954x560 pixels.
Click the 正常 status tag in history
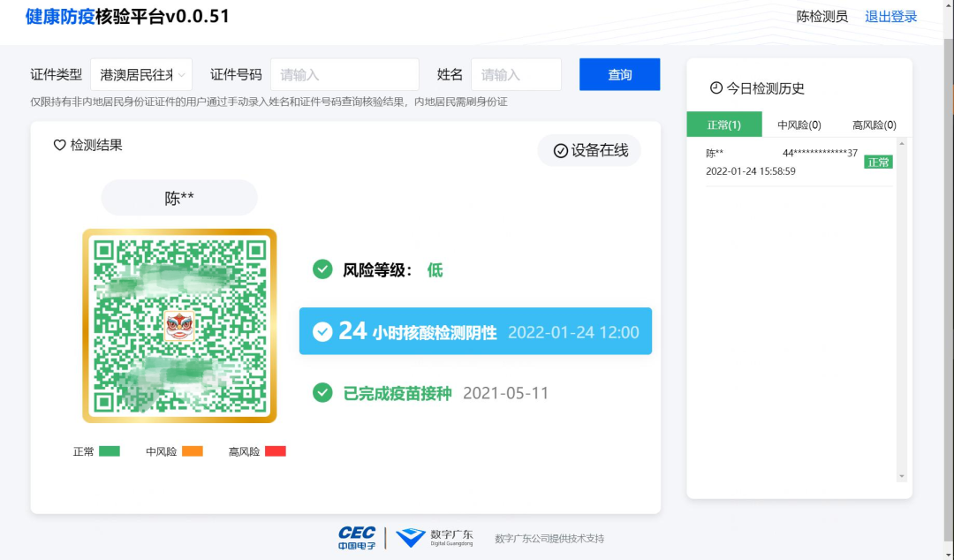878,162
